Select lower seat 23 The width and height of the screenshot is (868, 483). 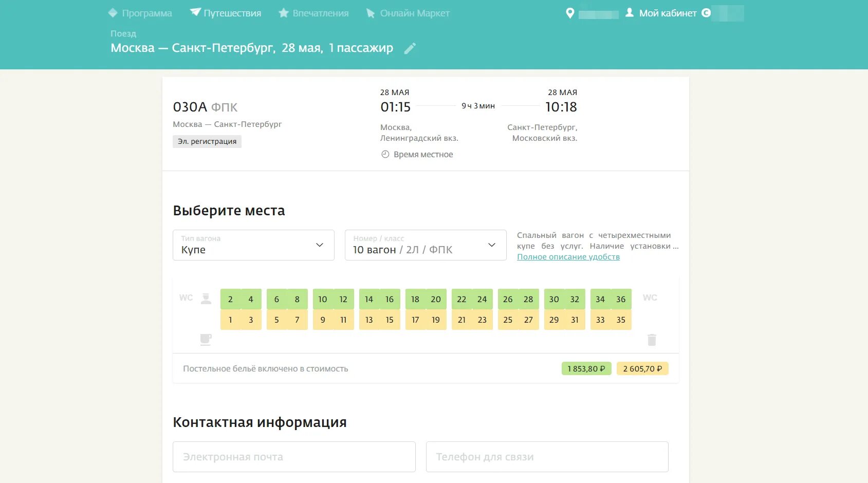[482, 320]
